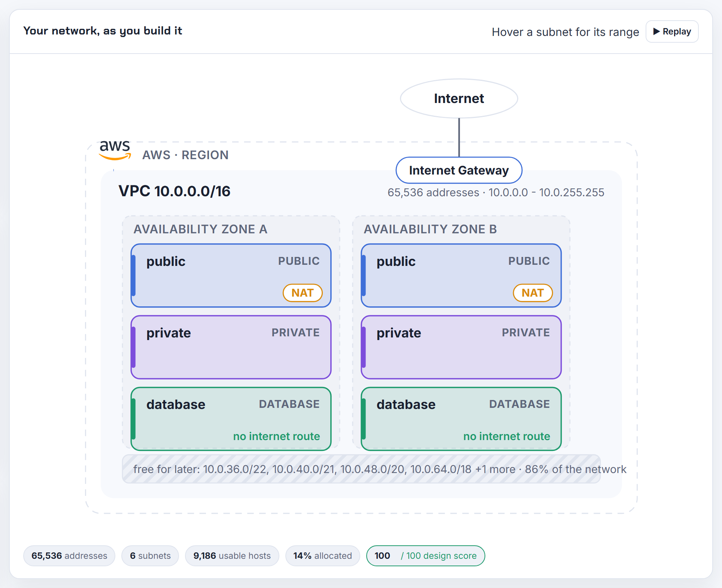
Task: Click the VPC 10.0.0.0/16 heading
Action: 175,191
